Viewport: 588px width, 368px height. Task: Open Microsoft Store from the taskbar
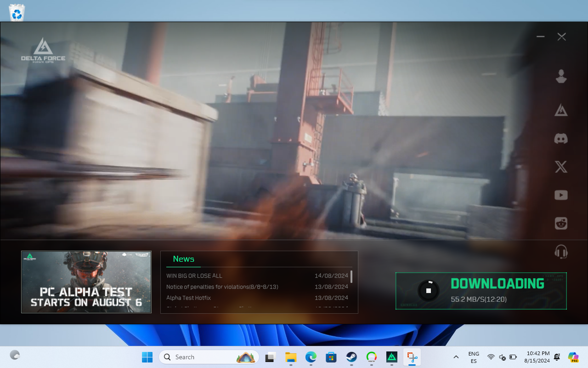coord(331,357)
